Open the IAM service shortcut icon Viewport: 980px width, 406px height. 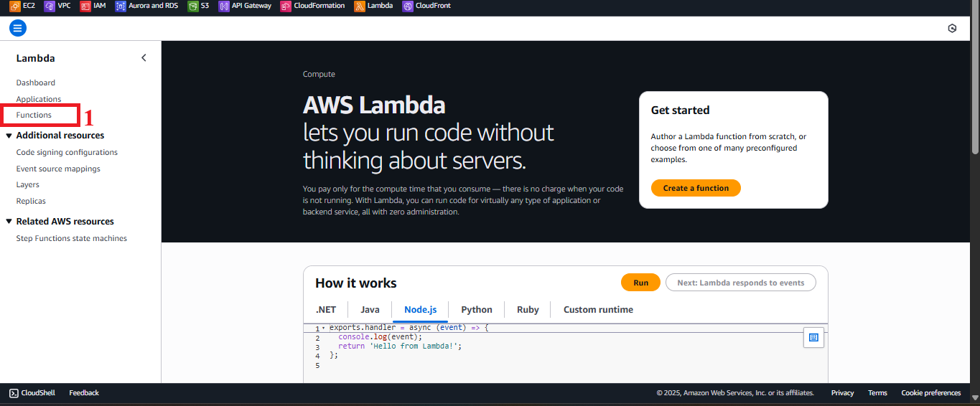coord(85,6)
